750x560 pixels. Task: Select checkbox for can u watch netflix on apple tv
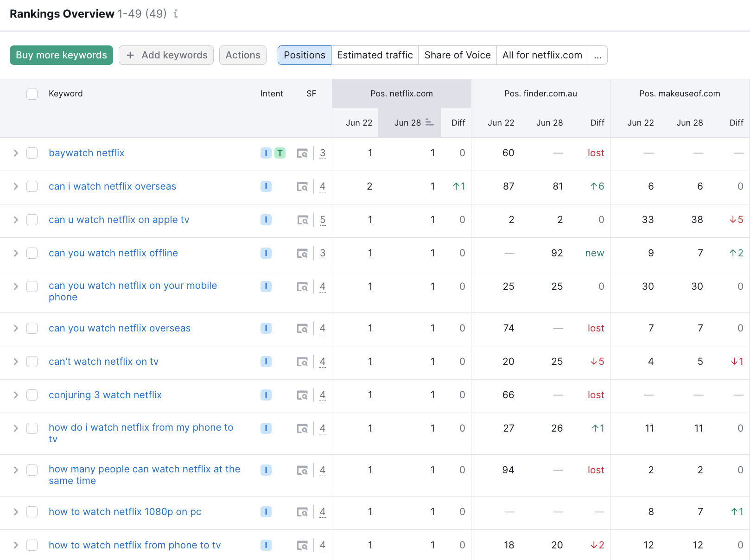pos(32,220)
